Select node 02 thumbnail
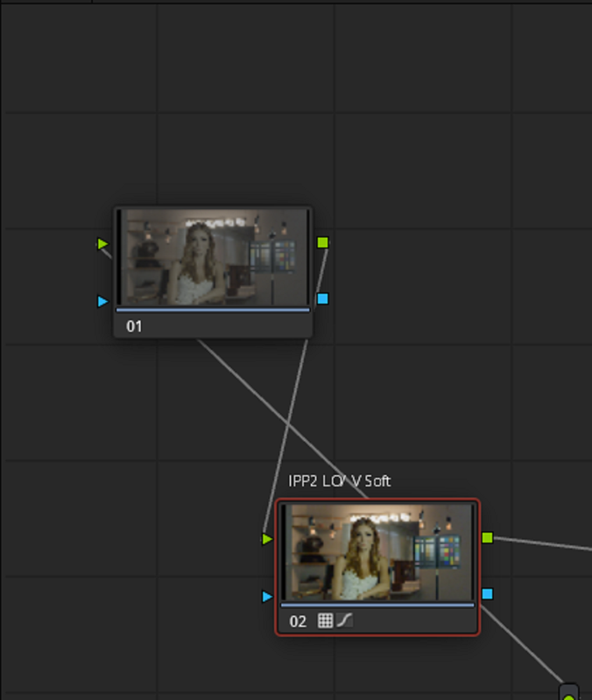Screen dimensions: 592x700 tap(377, 553)
